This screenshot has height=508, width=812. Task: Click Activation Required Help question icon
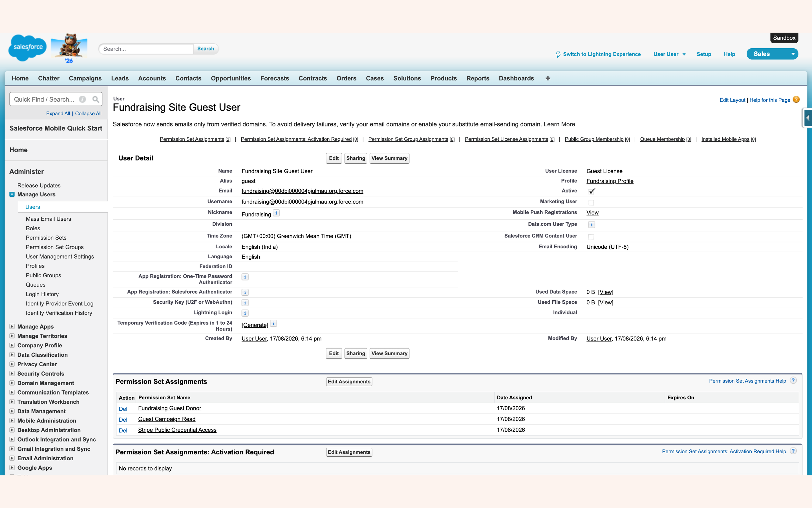(x=793, y=451)
